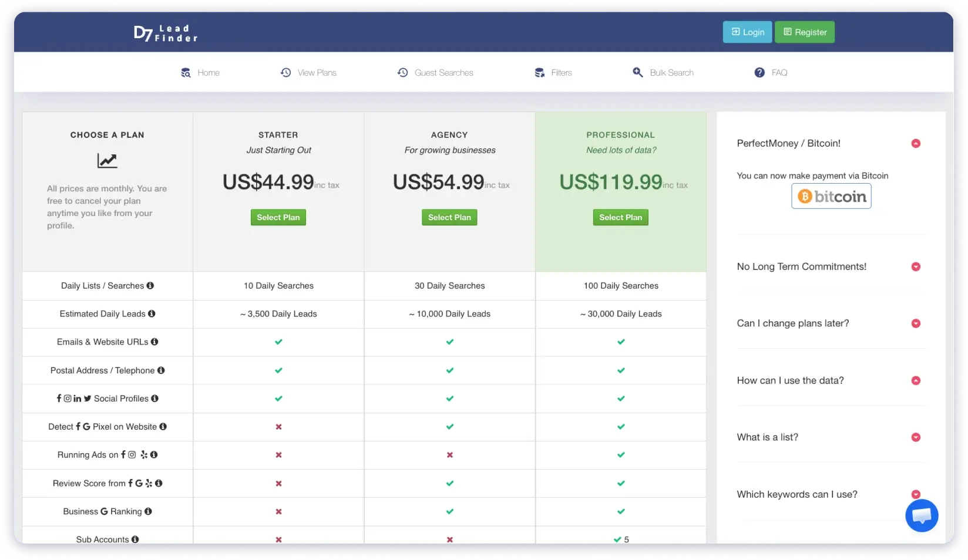Select Plan for the Professional tier
The height and width of the screenshot is (560, 968).
(x=620, y=217)
